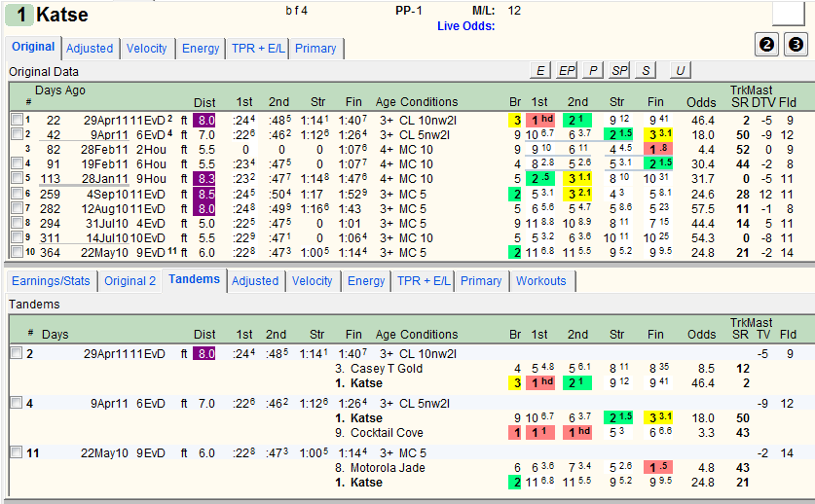Open the top Velocity tab
The image size is (815, 504).
point(147,49)
